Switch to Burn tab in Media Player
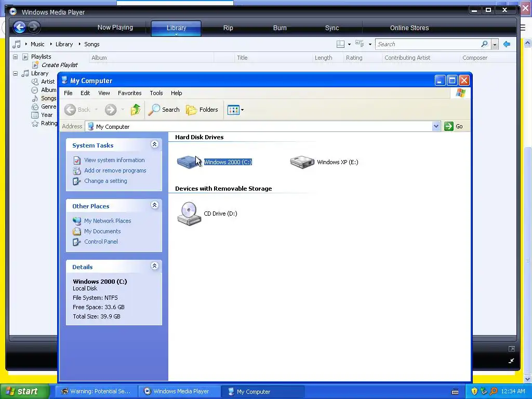Viewport: 532px width, 399px height. point(280,28)
